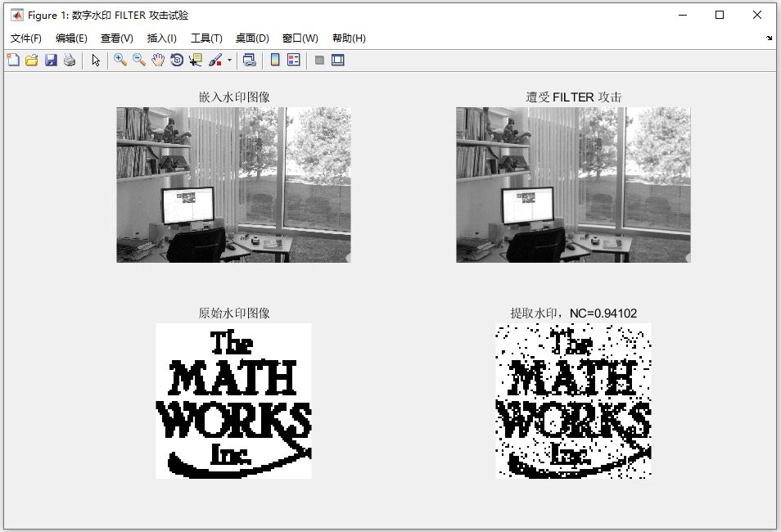Minimize the Figure 1 window
Viewport: 781px width, 532px height.
pos(683,15)
